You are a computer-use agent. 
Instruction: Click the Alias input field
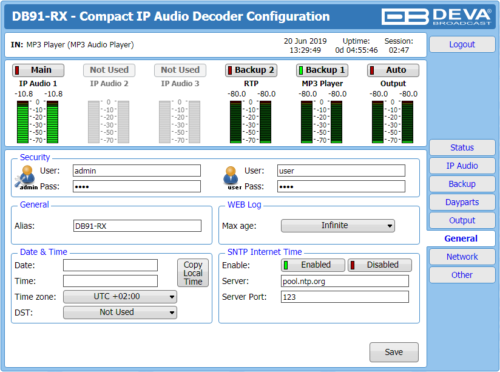coord(137,226)
